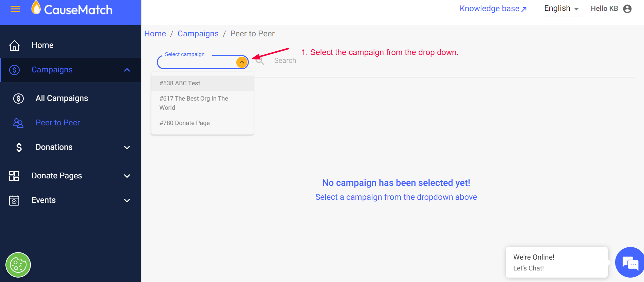Go to Campaigns breadcrumb link

pos(198,34)
